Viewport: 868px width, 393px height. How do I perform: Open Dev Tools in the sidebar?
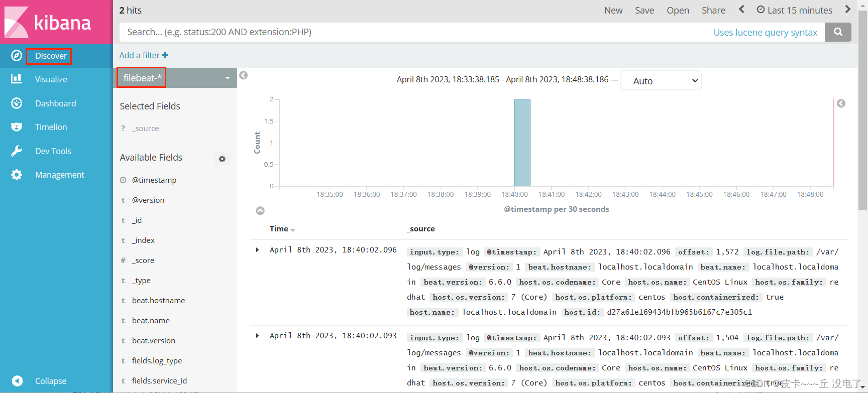tap(53, 151)
